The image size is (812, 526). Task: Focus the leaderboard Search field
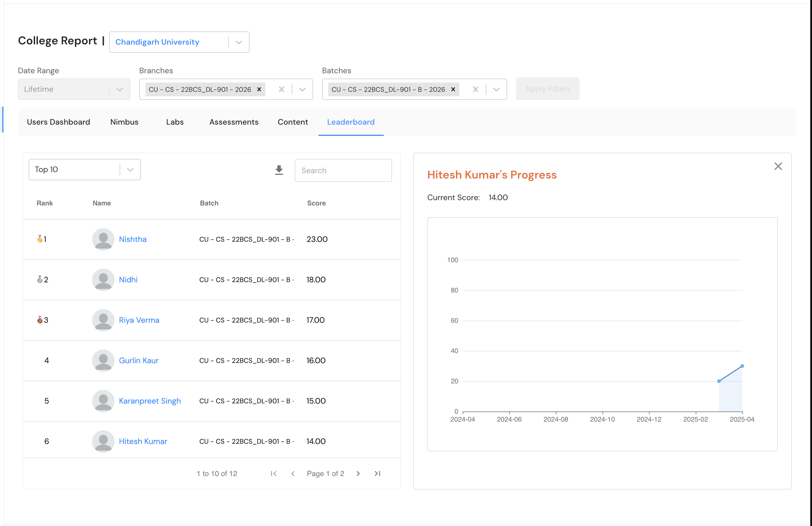(343, 170)
